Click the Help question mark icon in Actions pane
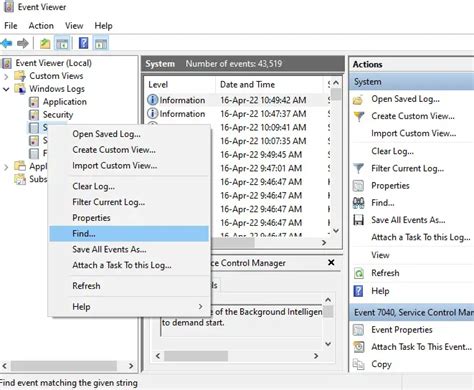Screen dimensions: 474x390 click(x=359, y=291)
